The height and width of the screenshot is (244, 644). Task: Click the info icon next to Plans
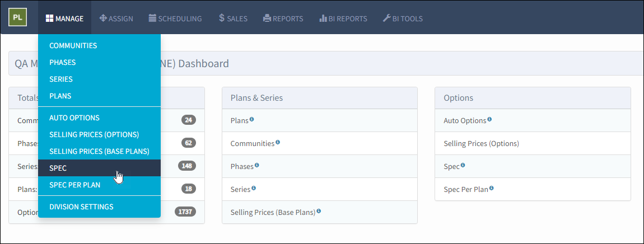pyautogui.click(x=252, y=120)
